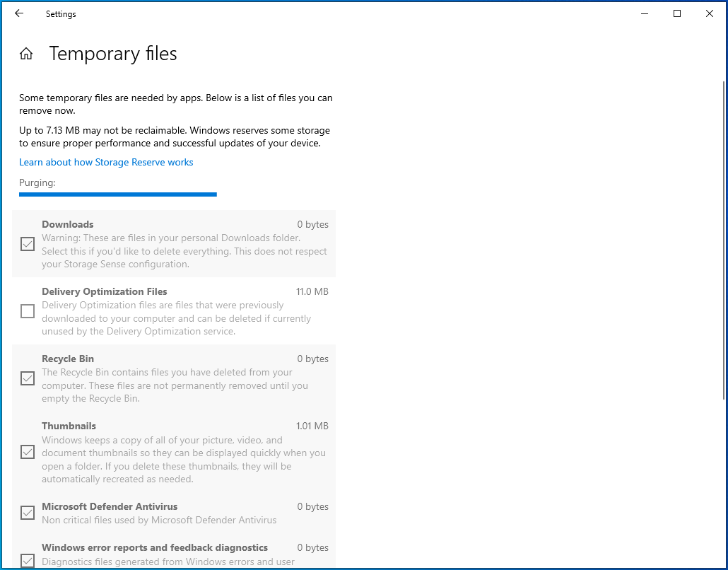Click the Delivery Optimization Files heading
Image resolution: width=728 pixels, height=570 pixels.
point(105,291)
